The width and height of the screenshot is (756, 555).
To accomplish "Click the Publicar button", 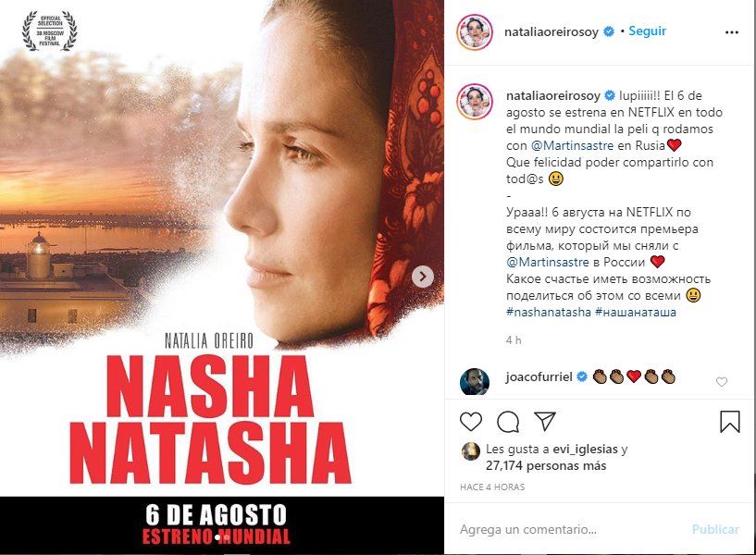I will [715, 529].
